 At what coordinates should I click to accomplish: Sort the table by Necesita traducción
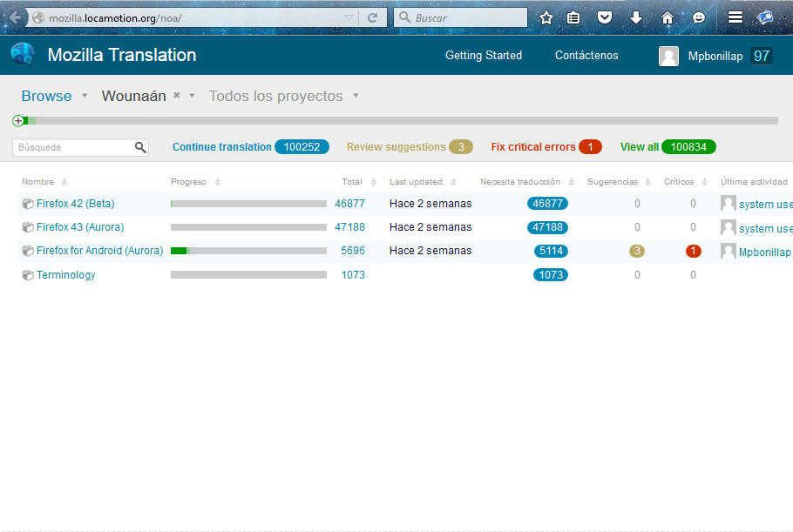[527, 182]
